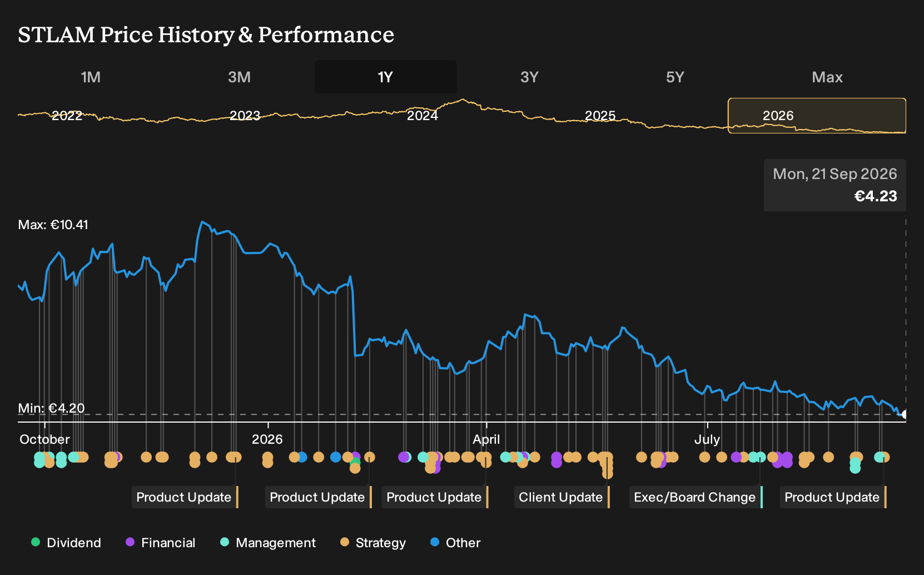Viewport: 924px width, 575px height.
Task: Hide Management events via the legend
Action: (268, 543)
